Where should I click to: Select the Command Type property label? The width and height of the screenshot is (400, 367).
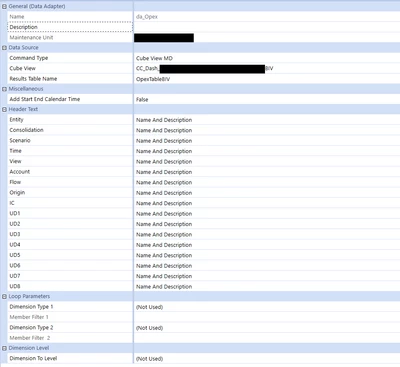[29, 58]
